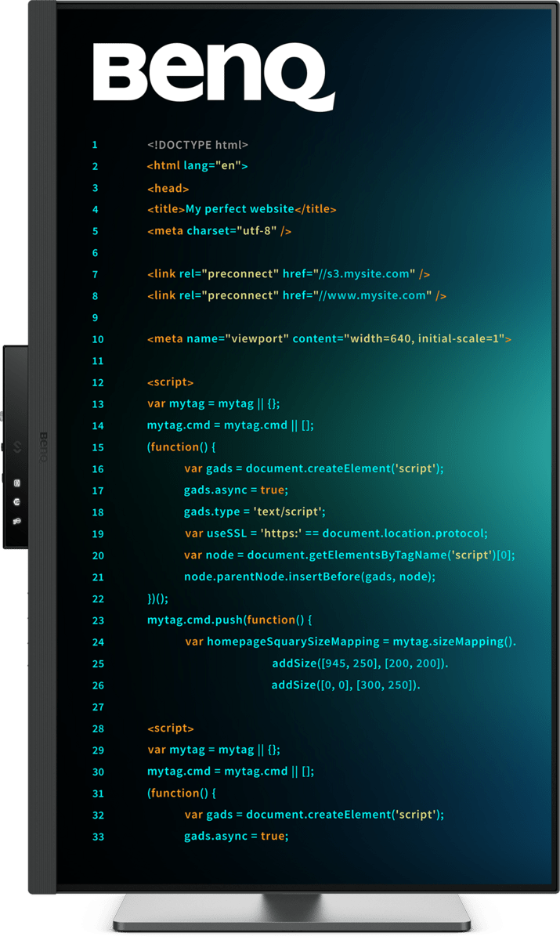This screenshot has height=940, width=560.
Task: Tap the lit square icon on the side panel
Action: tap(17, 483)
